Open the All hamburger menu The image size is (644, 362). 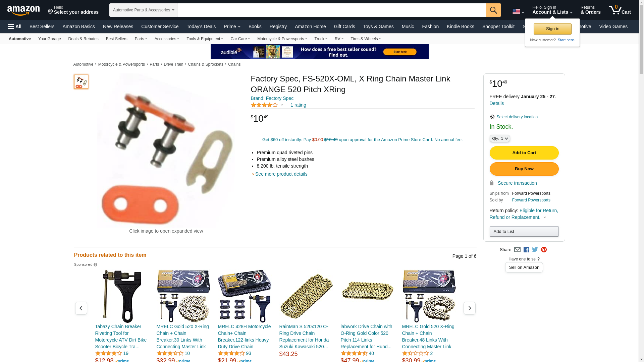[15, 26]
